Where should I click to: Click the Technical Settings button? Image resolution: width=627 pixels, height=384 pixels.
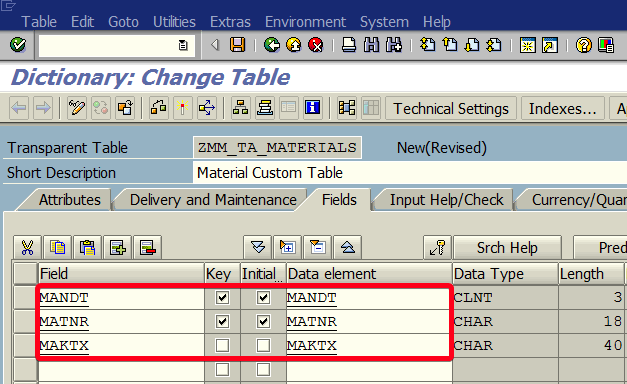point(451,108)
